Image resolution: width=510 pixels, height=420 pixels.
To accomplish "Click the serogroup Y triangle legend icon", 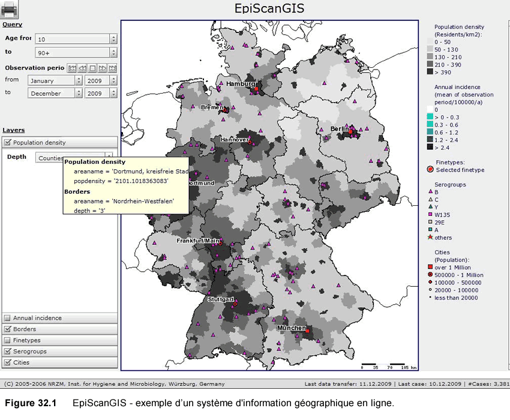I will (x=430, y=206).
